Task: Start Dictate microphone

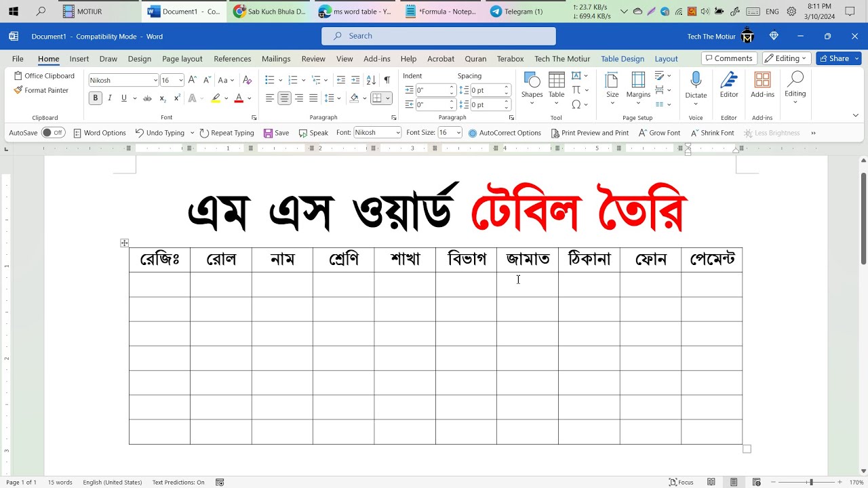Action: (696, 87)
